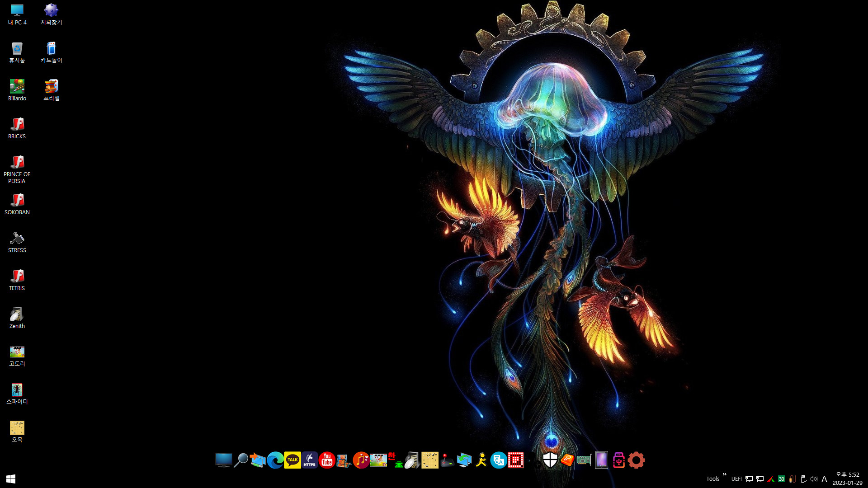
Task: Open the Go board icon in the dock
Action: click(429, 460)
